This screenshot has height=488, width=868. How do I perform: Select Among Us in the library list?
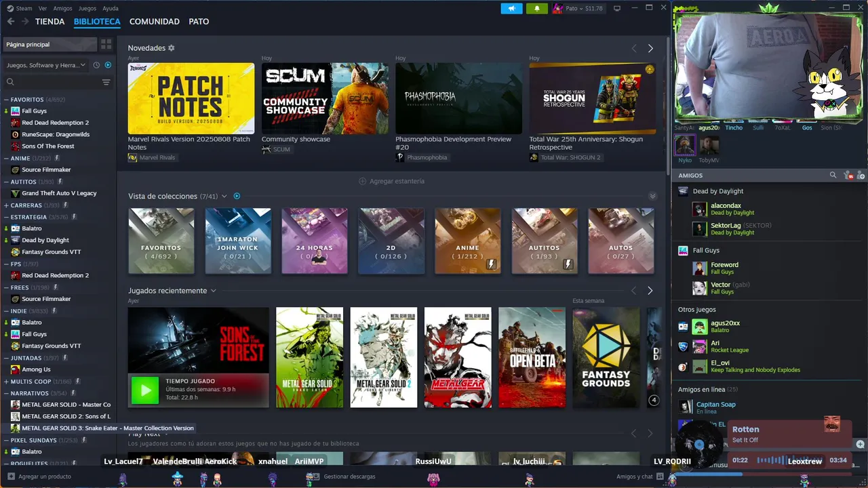(x=36, y=369)
